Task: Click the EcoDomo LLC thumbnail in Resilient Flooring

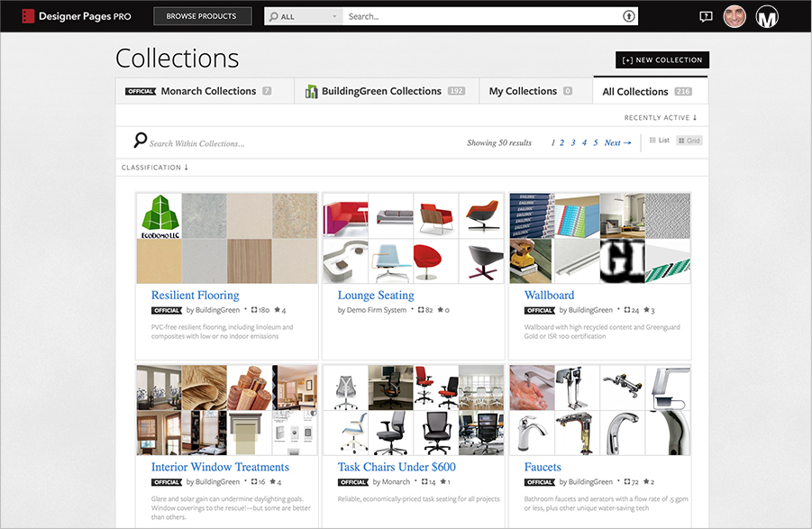Action: [x=160, y=216]
